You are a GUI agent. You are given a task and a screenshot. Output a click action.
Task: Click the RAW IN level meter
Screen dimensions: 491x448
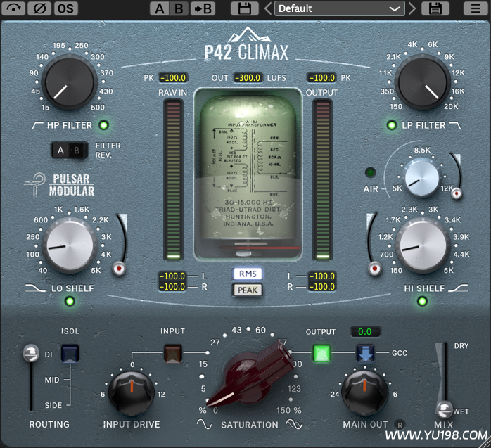point(173,180)
